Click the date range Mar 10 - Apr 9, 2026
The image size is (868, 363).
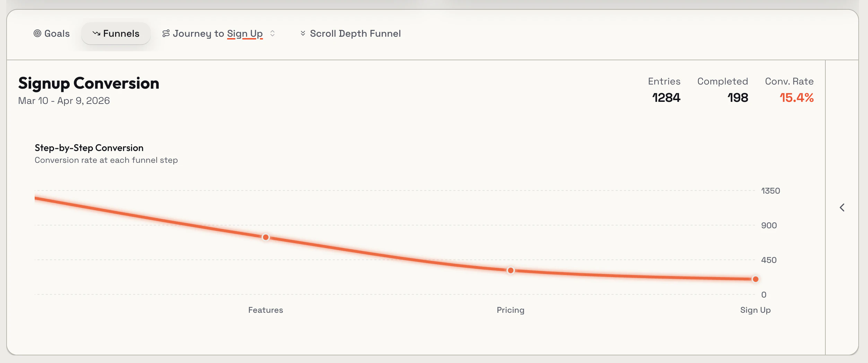coord(64,100)
